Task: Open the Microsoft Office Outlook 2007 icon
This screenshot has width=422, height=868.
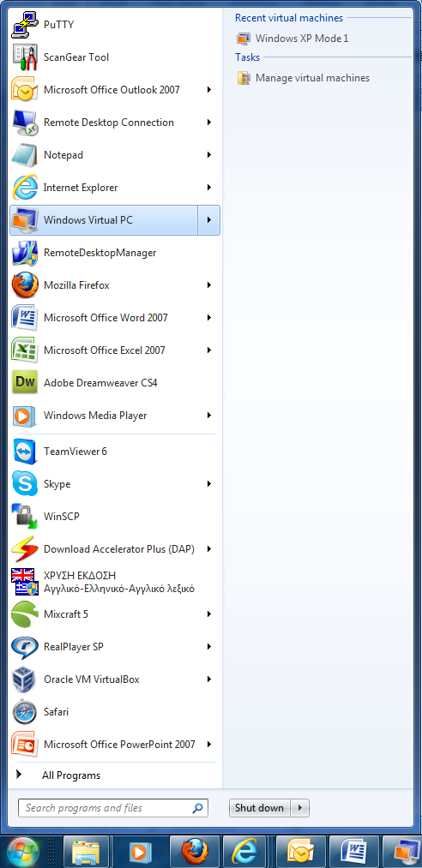Action: tap(25, 90)
